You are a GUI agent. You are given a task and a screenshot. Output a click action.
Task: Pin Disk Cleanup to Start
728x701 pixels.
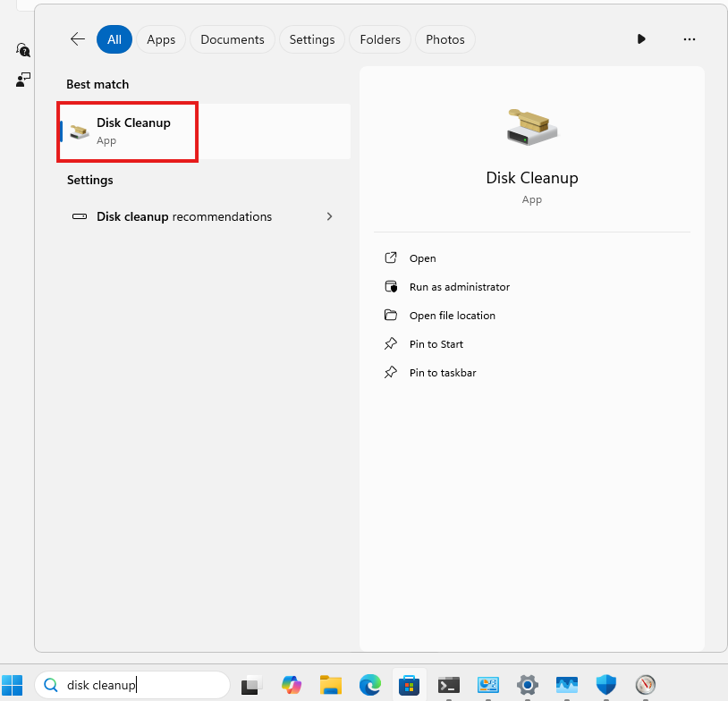436,344
